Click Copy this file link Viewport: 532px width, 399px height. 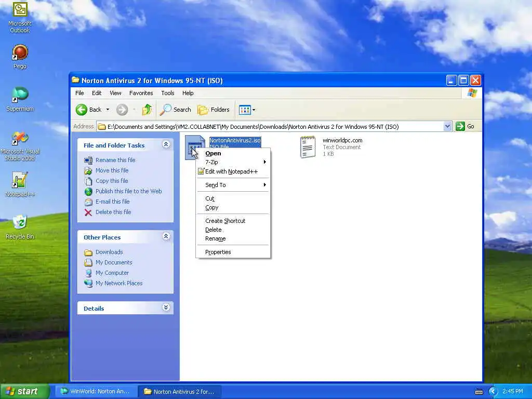point(112,181)
